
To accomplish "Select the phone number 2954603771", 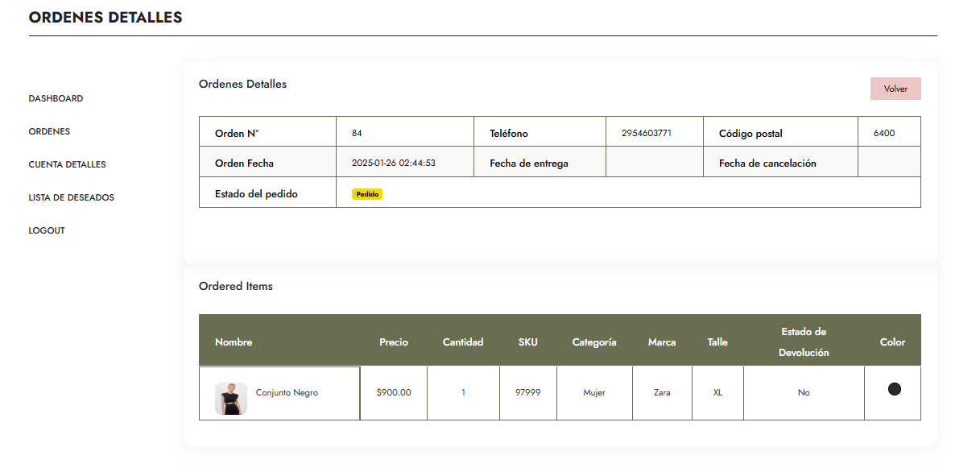I will (646, 133).
